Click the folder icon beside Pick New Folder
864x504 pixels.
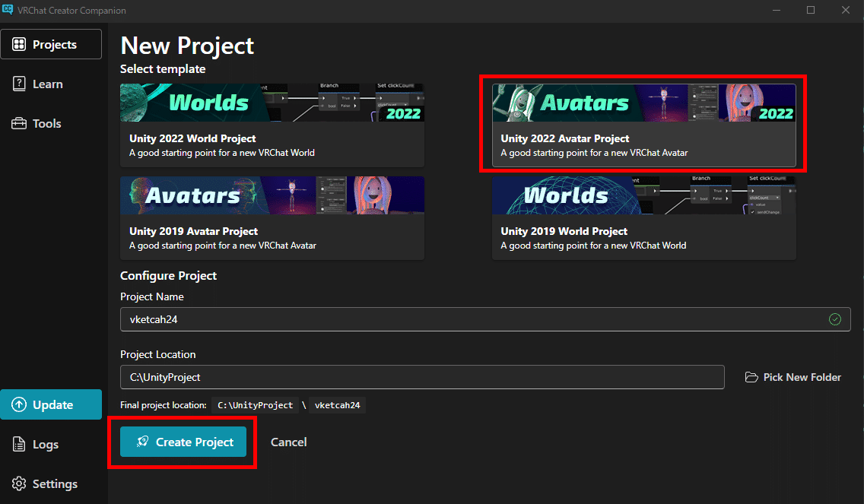(751, 376)
